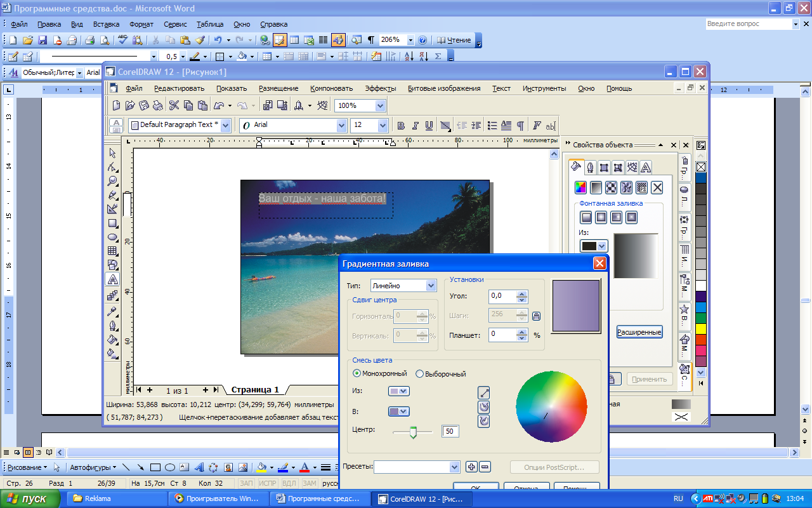Open the Таблица menu in Word
Screen dimensions: 812x508
point(210,24)
